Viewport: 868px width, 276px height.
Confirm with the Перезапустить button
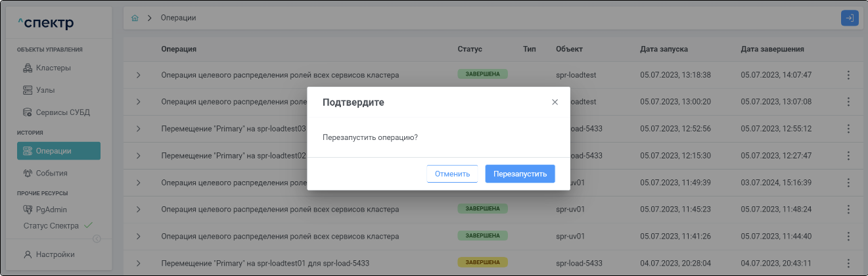(520, 174)
